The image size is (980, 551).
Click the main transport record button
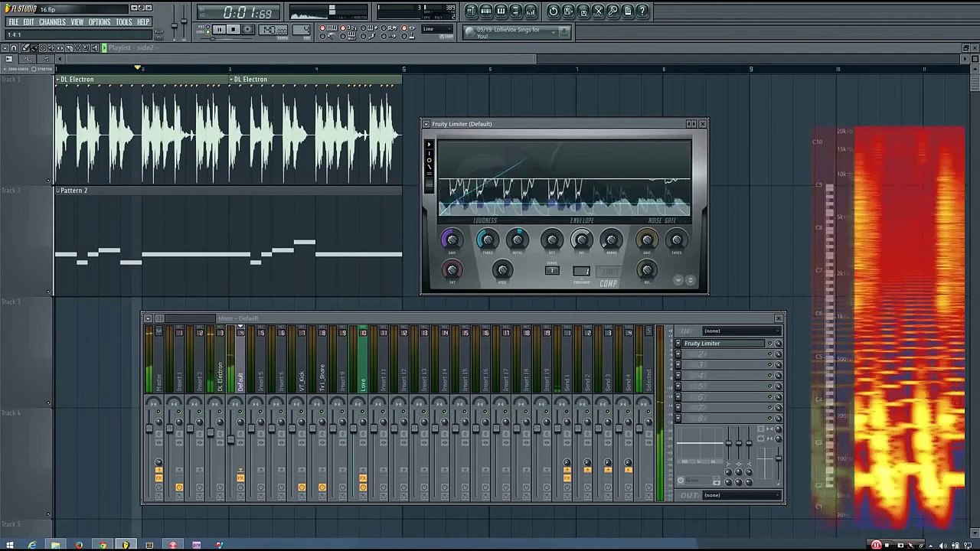click(x=247, y=29)
